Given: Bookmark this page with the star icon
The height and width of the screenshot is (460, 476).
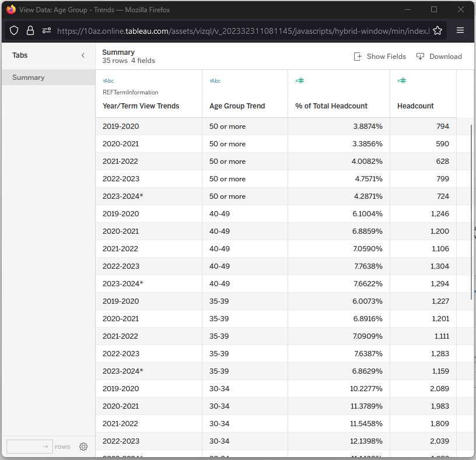Looking at the screenshot, I should click(x=437, y=30).
